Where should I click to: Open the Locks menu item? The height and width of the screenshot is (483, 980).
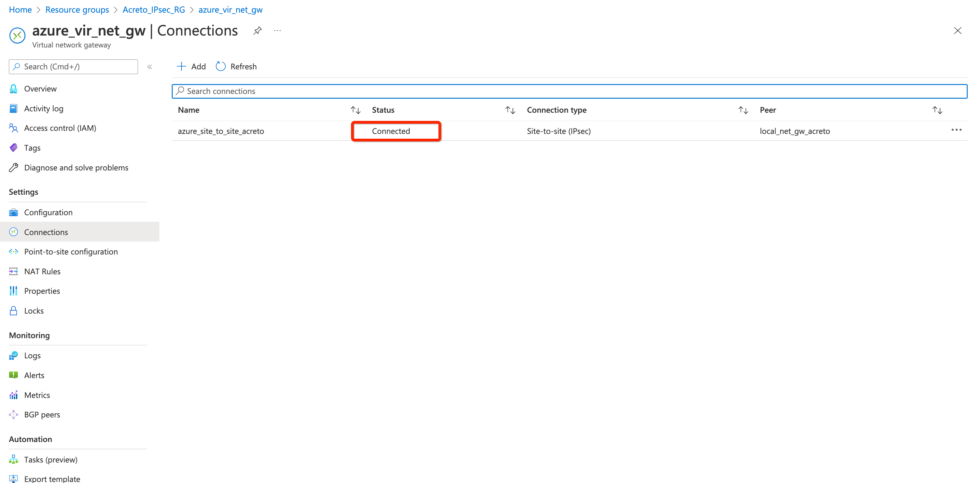point(34,310)
